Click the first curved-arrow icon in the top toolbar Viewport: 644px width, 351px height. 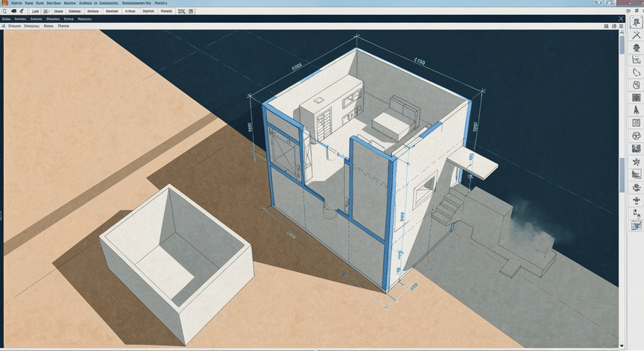(4, 11)
